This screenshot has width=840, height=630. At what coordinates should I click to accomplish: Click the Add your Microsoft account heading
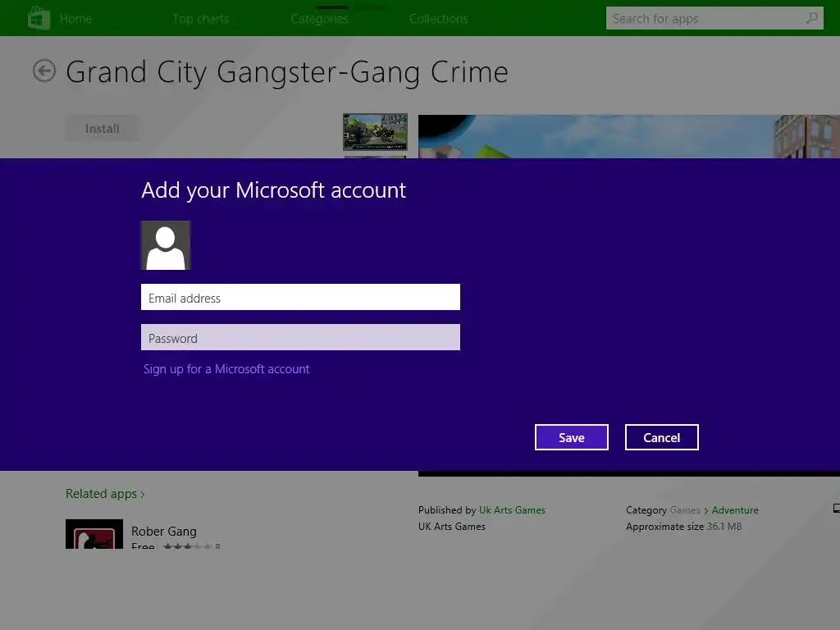coord(274,190)
